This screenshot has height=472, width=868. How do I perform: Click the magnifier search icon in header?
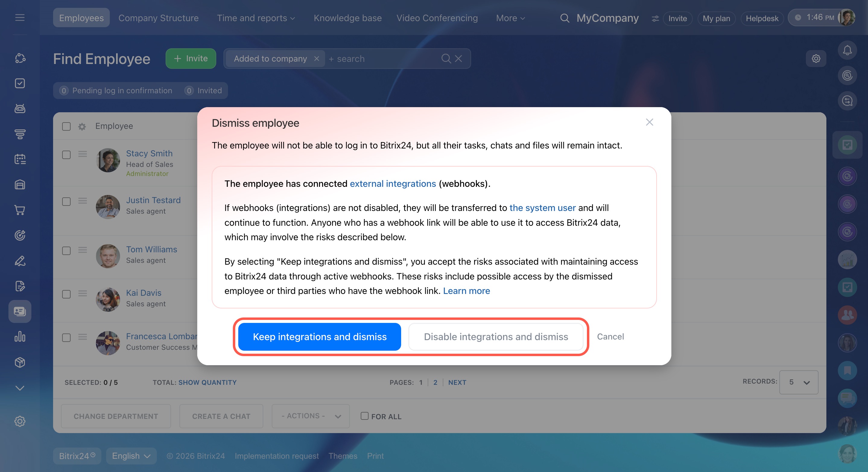click(564, 18)
